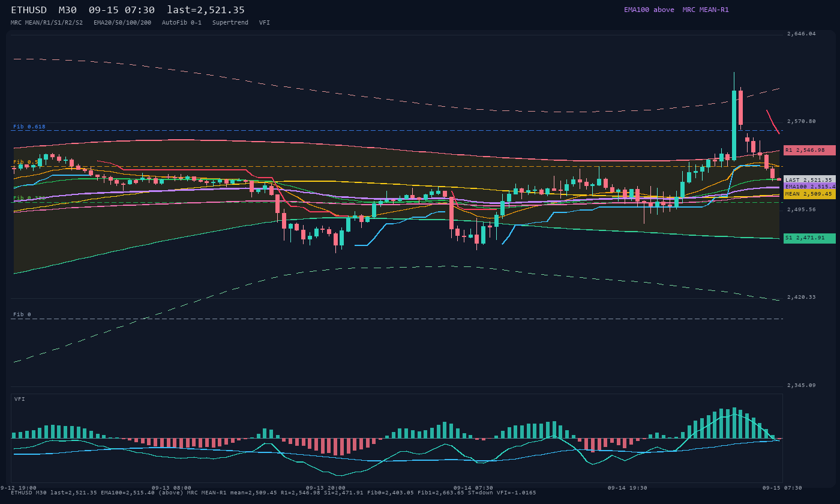This screenshot has width=840, height=504.
Task: Select the 09-13 08:00 time axis label
Action: (172, 488)
